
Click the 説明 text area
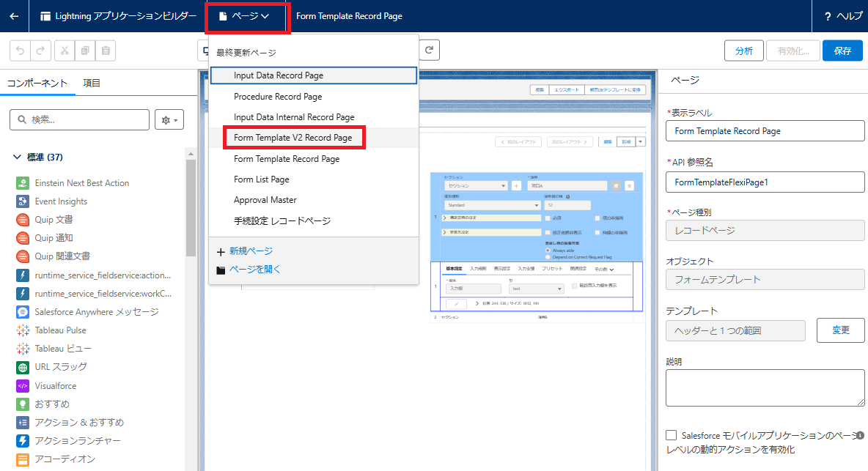[765, 388]
